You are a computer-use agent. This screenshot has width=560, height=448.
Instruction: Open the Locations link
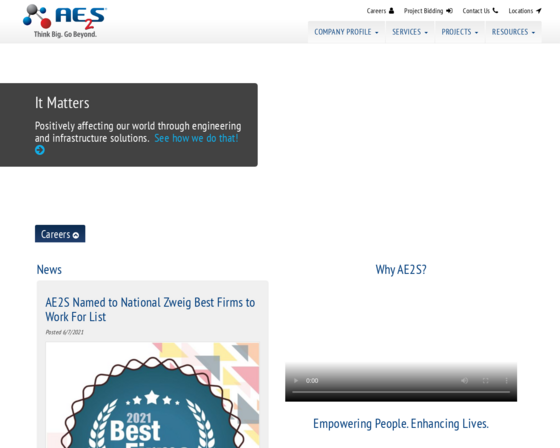[520, 11]
